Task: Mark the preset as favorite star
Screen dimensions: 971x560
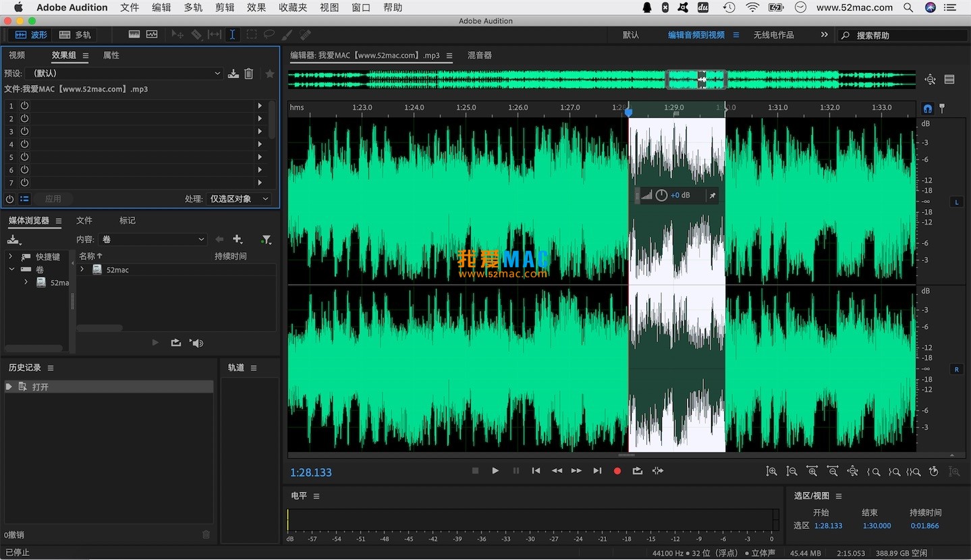Action: [270, 74]
